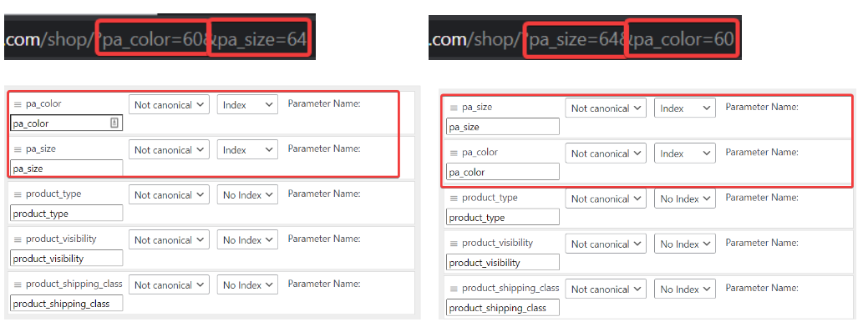868x332 pixels.
Task: Click the product_type parameter name field in the right panel
Action: (503, 217)
